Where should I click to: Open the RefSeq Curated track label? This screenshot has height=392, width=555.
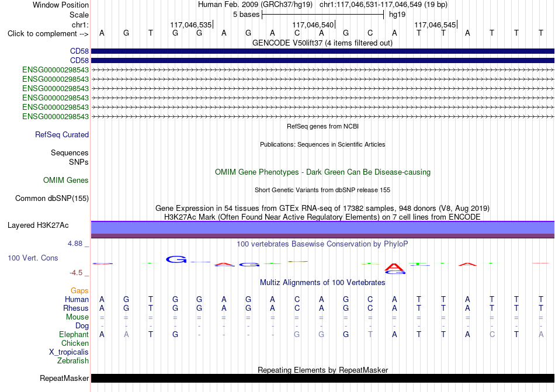point(62,135)
